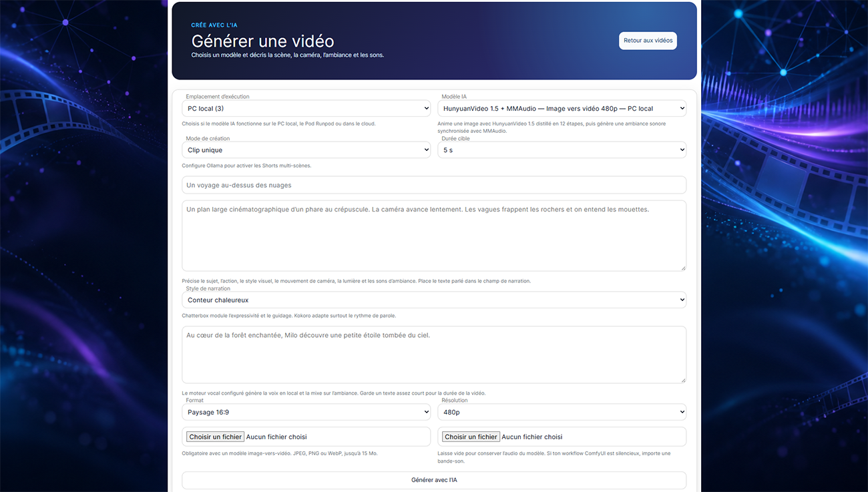The image size is (868, 492).
Task: Select the Format dropdown showing Paysage 16:9
Action: point(306,412)
